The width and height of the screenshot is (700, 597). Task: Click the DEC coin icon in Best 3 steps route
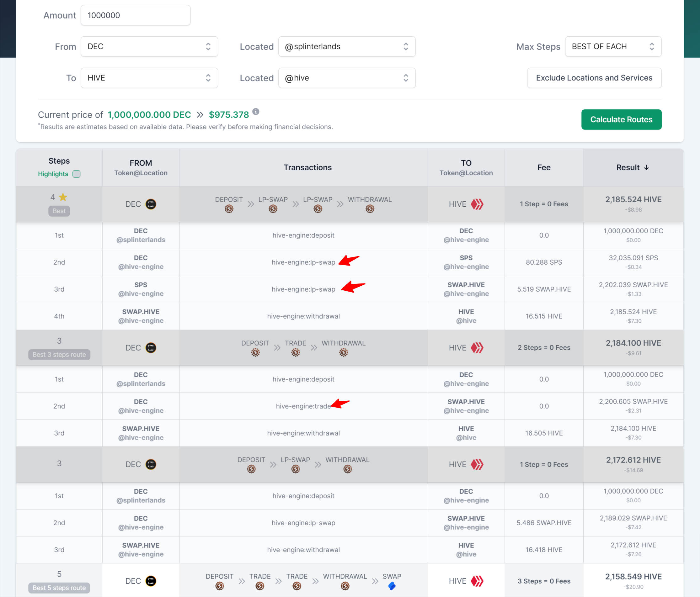click(x=151, y=348)
